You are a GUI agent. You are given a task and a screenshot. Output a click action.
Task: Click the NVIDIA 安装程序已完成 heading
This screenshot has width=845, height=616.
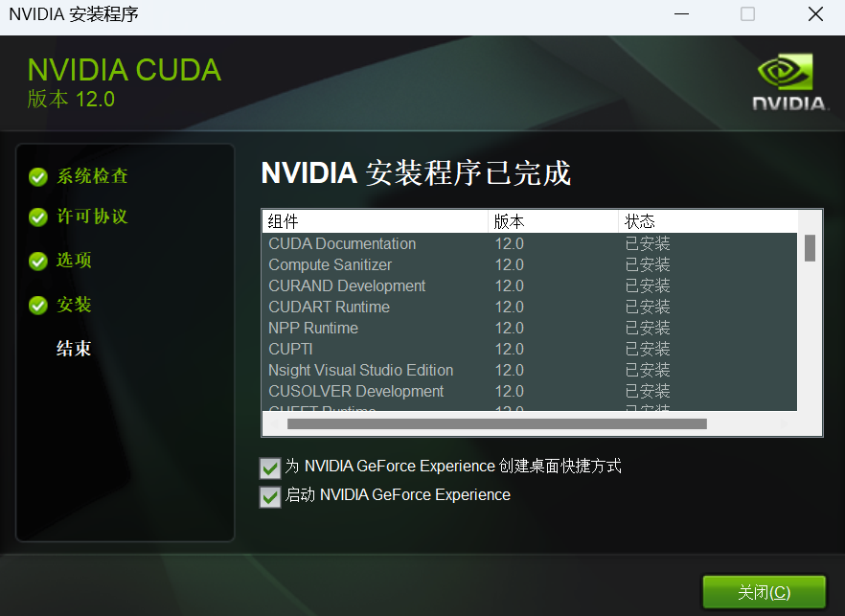click(x=416, y=173)
